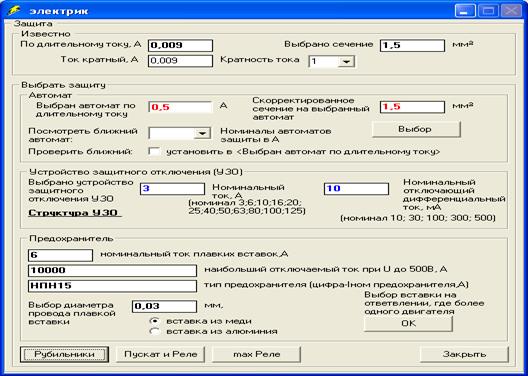Open the 'Рубильники' section
This screenshot has height=376, width=528.
(x=64, y=354)
